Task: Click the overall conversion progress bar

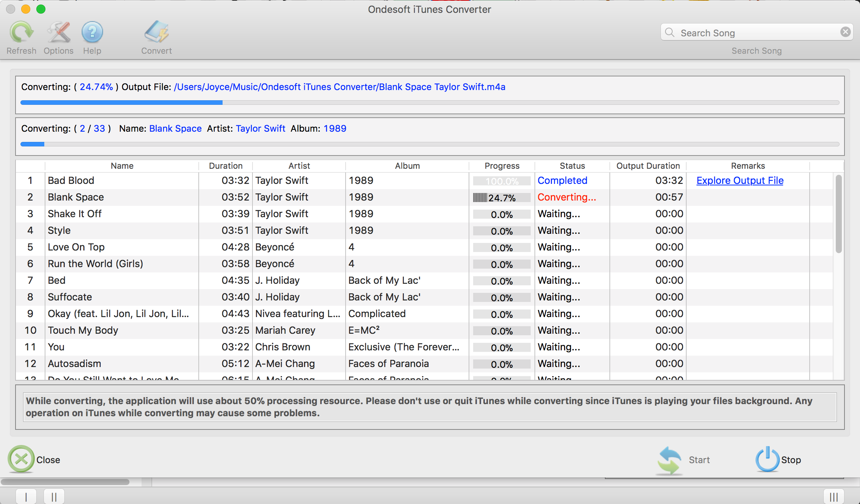Action: [x=430, y=103]
